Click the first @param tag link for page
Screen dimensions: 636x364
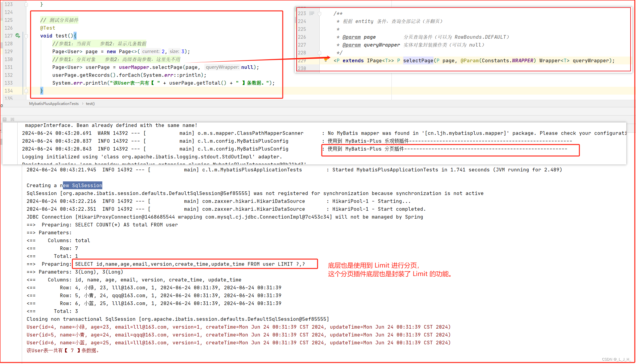pyautogui.click(x=351, y=37)
